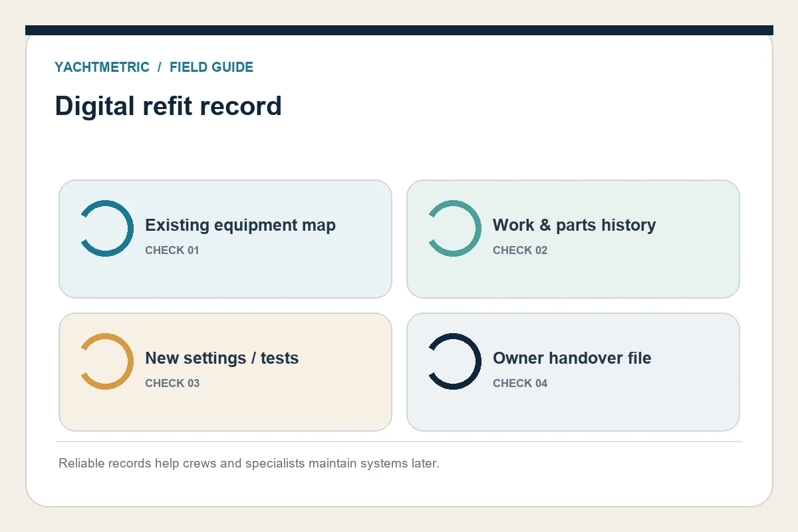Select the New settings / tests title
The height and width of the screenshot is (532, 798).
(x=221, y=358)
